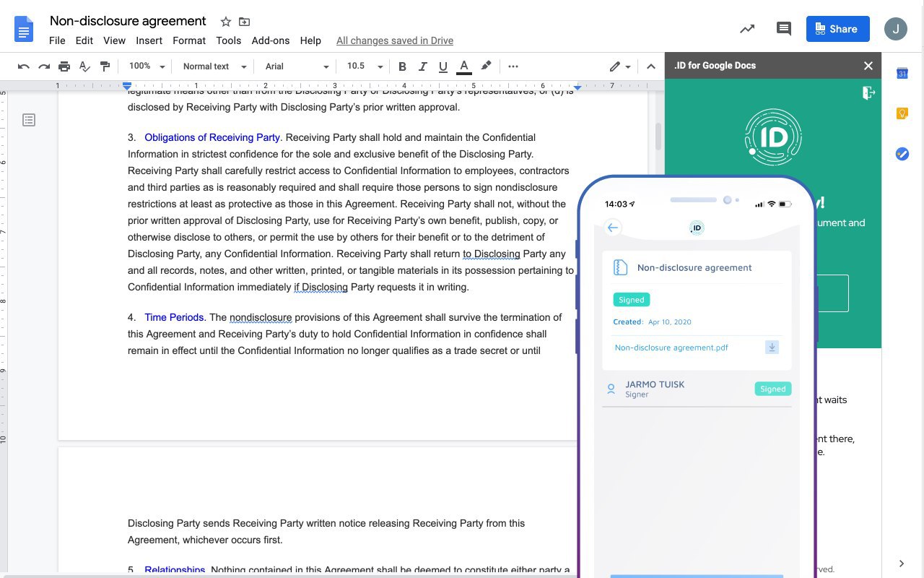Click Obligations of Receiving Party heading
Image resolution: width=924 pixels, height=578 pixels.
[x=212, y=137]
